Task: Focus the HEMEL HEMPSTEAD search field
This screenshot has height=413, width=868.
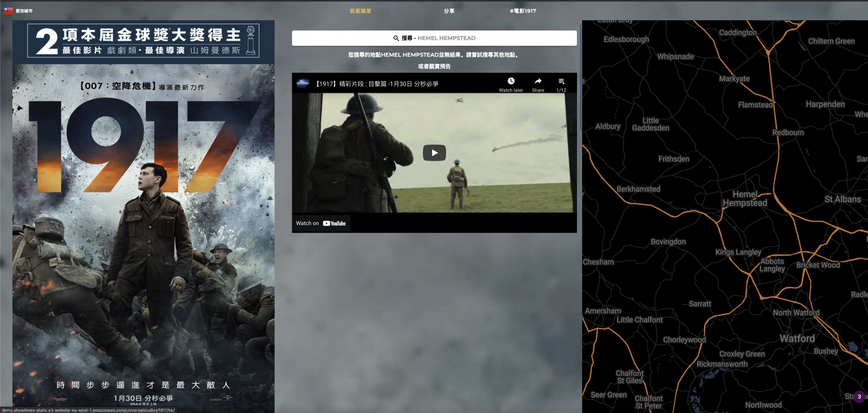Action: pos(434,38)
